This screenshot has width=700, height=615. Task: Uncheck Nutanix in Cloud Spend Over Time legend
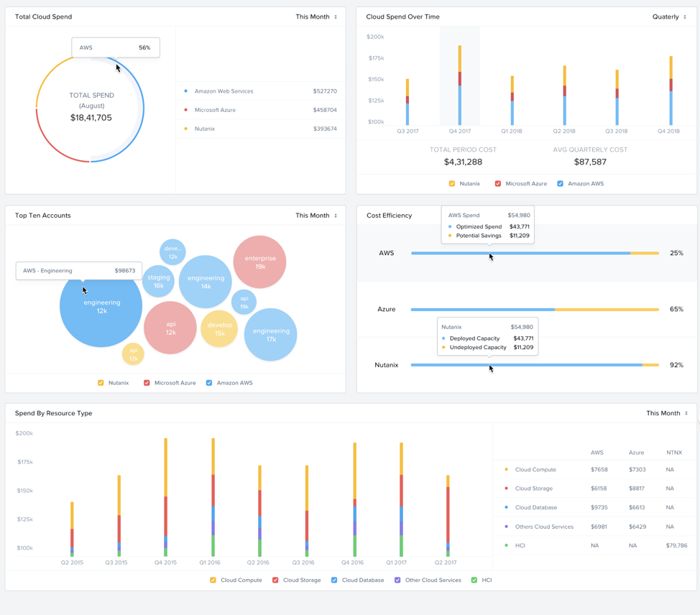click(452, 184)
